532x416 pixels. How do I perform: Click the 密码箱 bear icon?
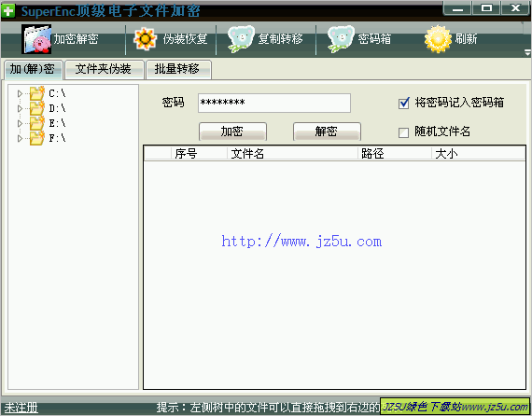(341, 39)
